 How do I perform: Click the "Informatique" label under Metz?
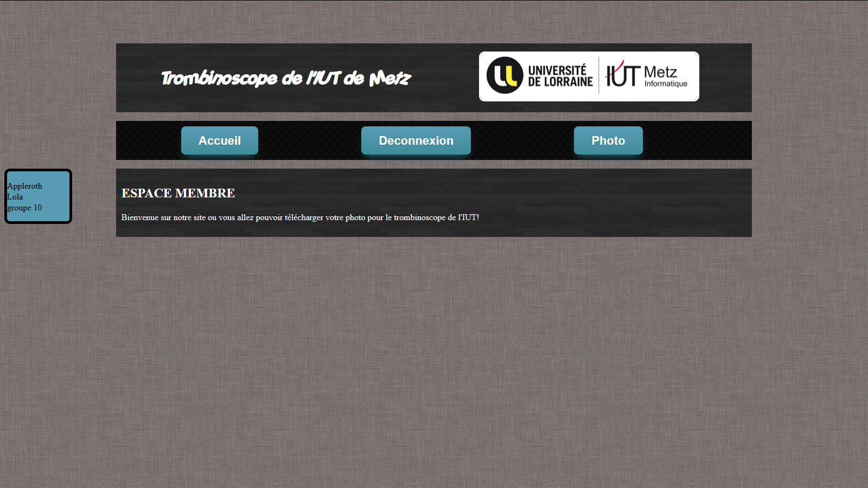point(666,84)
